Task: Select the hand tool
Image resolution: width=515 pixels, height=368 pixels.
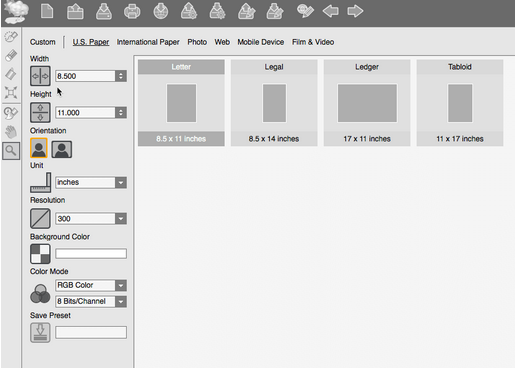Action: [x=11, y=132]
